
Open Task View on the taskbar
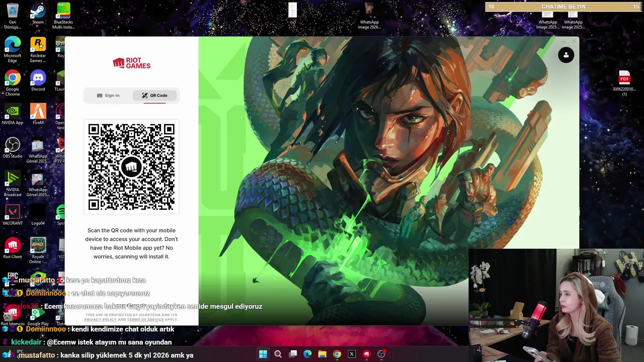point(293,354)
